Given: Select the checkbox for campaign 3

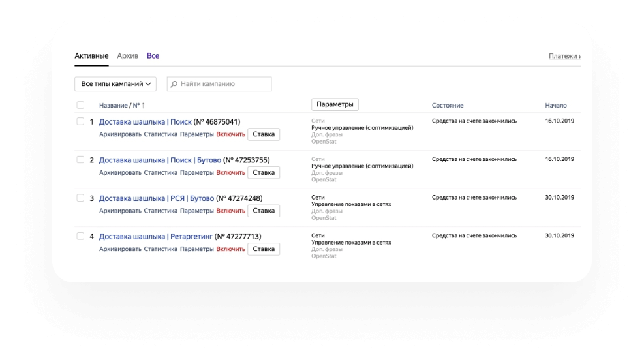Looking at the screenshot, I should tap(80, 198).
